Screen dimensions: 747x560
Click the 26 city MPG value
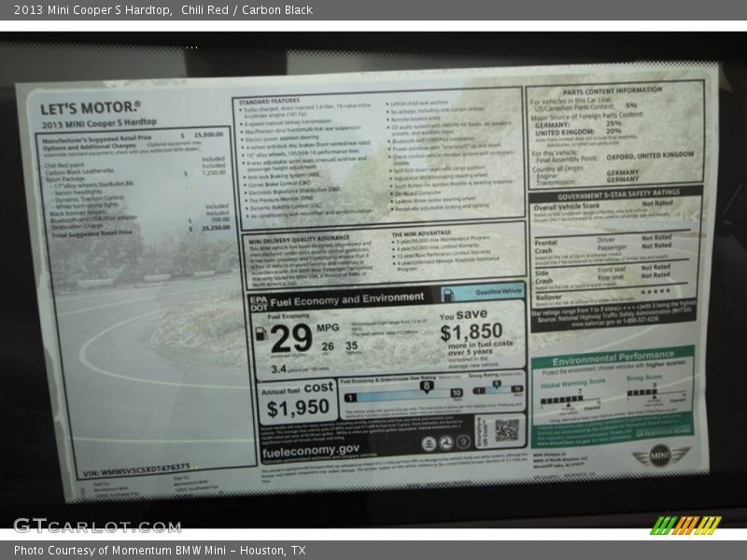coord(328,346)
